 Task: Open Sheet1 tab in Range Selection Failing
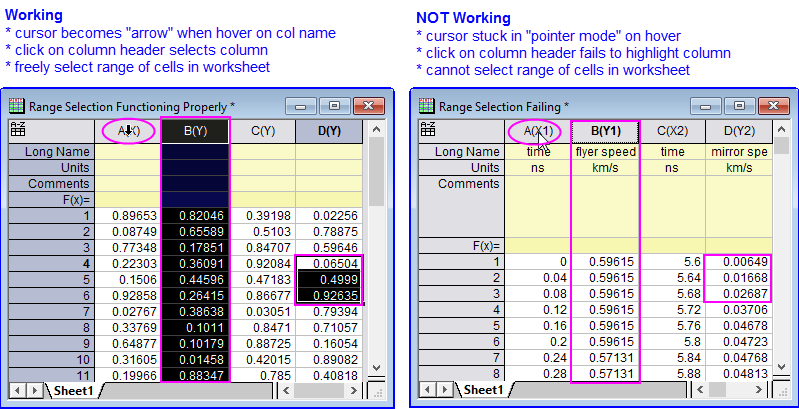pos(484,389)
